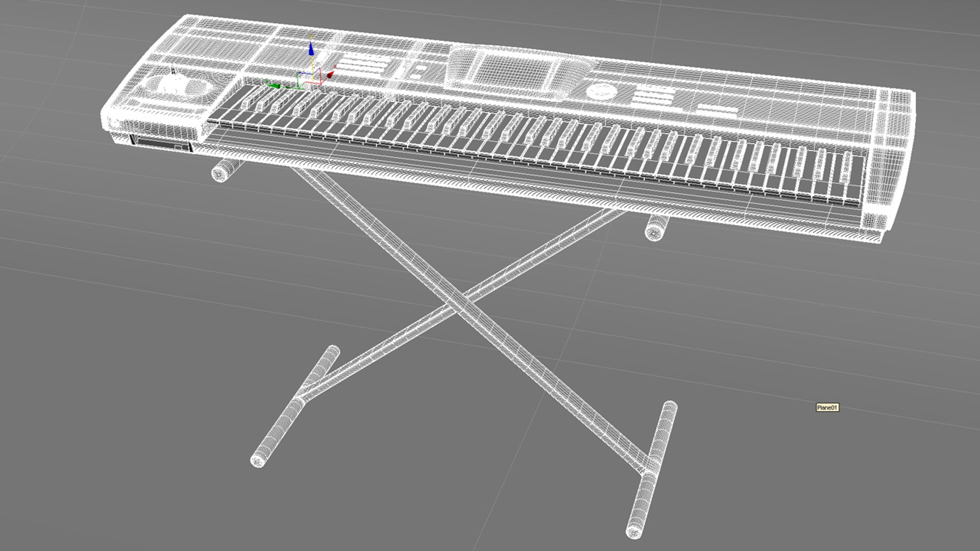
Task: Click the blue Z-axis gizmo arrow
Action: click(311, 50)
